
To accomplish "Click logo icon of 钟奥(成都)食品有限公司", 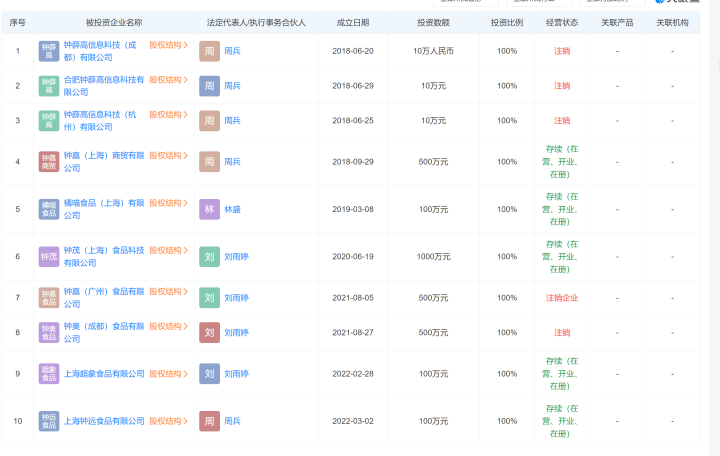I will point(49,332).
